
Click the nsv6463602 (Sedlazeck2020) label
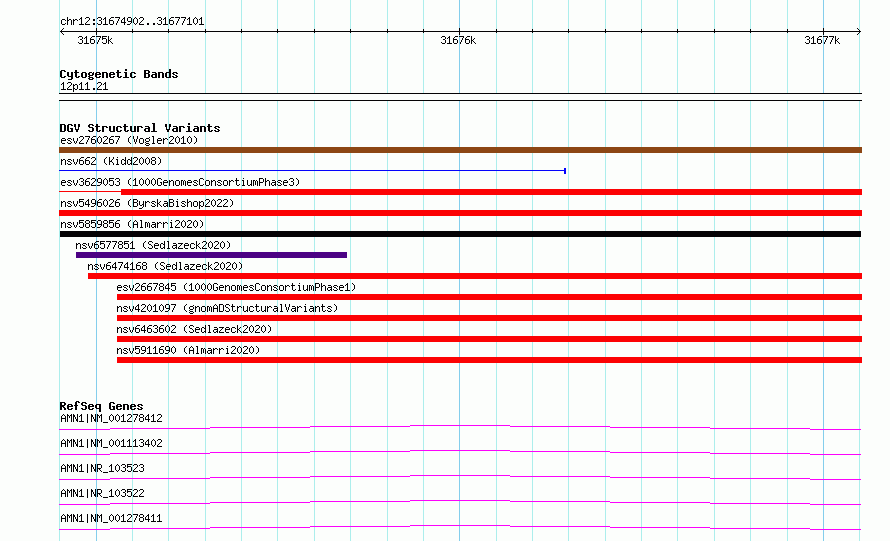point(194,329)
